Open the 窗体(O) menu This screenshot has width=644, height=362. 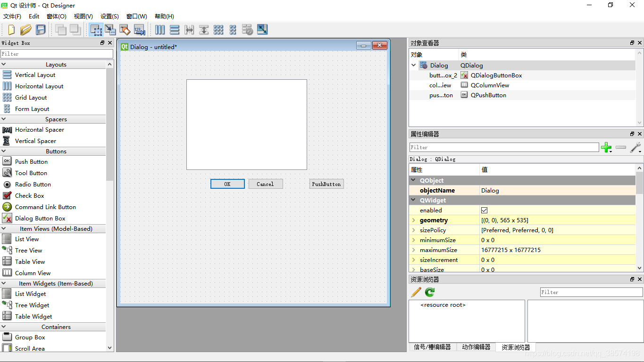coord(56,16)
